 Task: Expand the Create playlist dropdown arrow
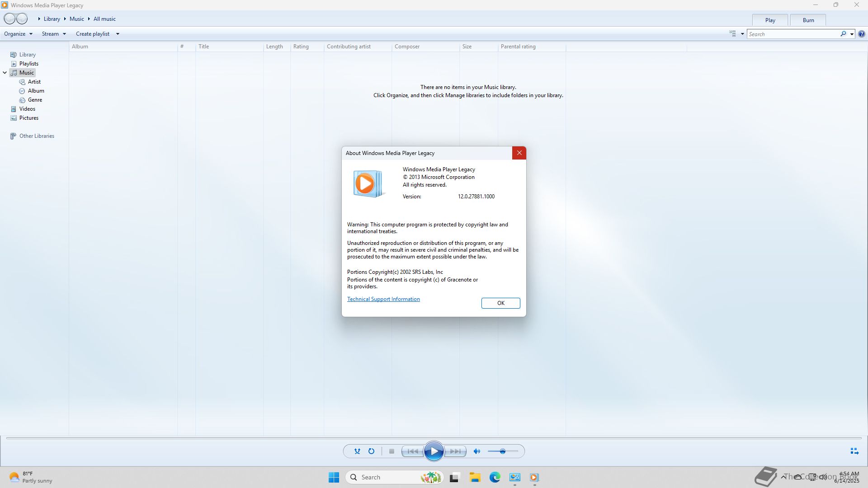pyautogui.click(x=118, y=34)
